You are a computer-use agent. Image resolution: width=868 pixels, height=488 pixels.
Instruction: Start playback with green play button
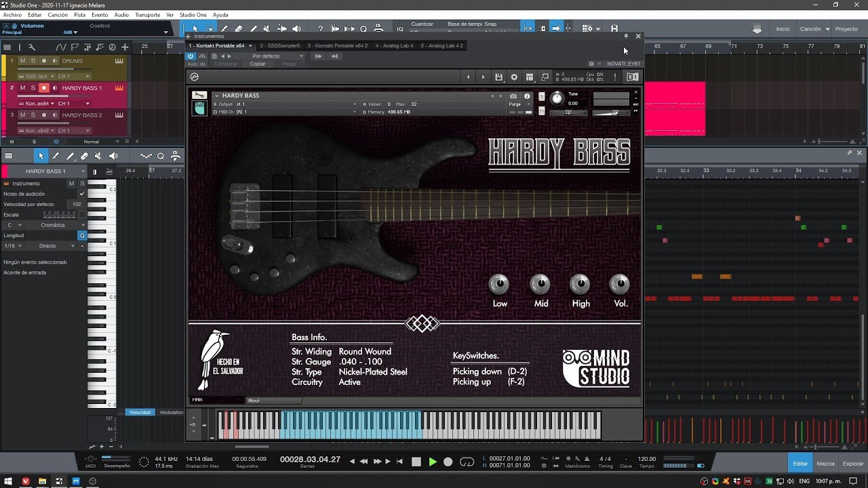(433, 462)
